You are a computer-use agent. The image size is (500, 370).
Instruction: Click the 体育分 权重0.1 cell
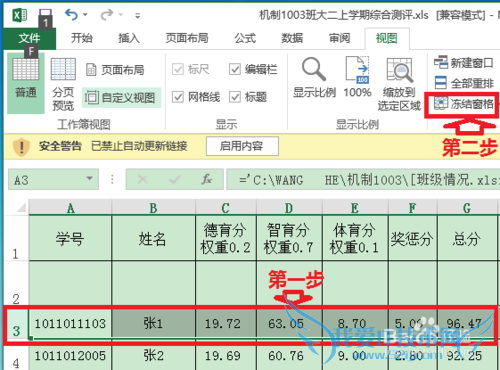pyautogui.click(x=355, y=238)
